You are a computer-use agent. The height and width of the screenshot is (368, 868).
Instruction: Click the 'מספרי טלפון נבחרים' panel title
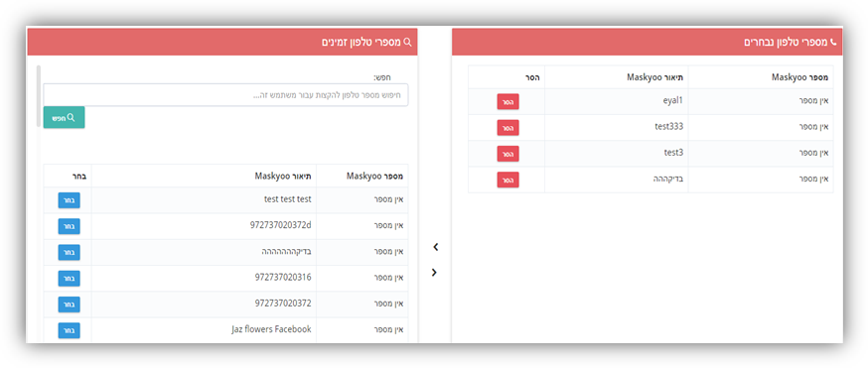(x=787, y=42)
